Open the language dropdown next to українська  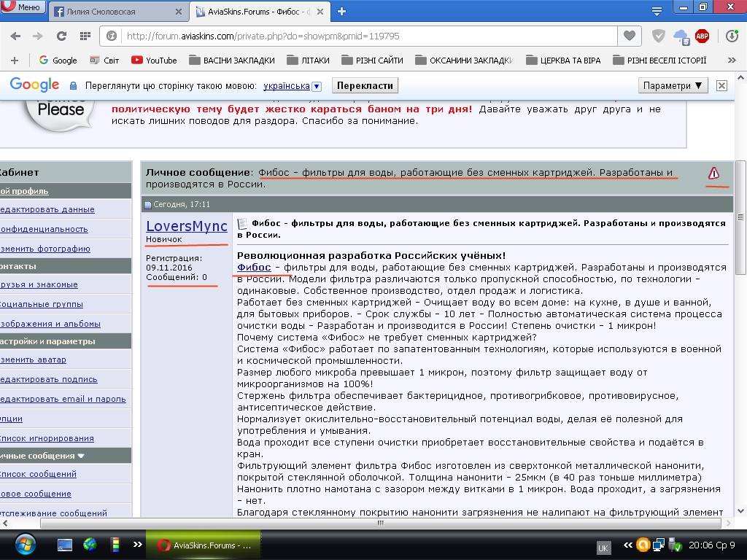click(x=317, y=86)
